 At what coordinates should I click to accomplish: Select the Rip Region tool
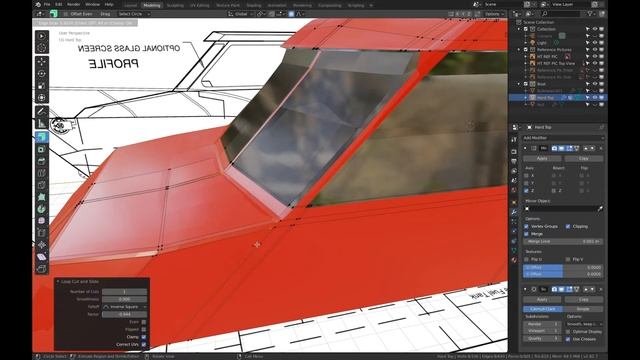[42, 269]
